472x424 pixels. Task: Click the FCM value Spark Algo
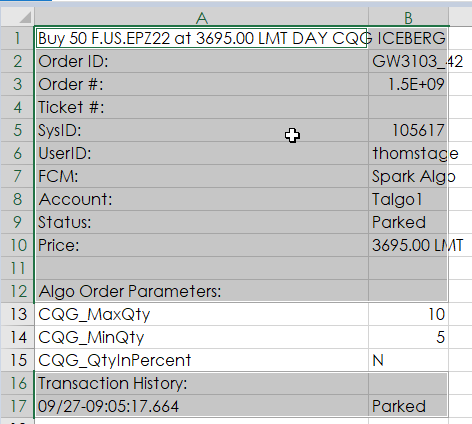tap(408, 176)
